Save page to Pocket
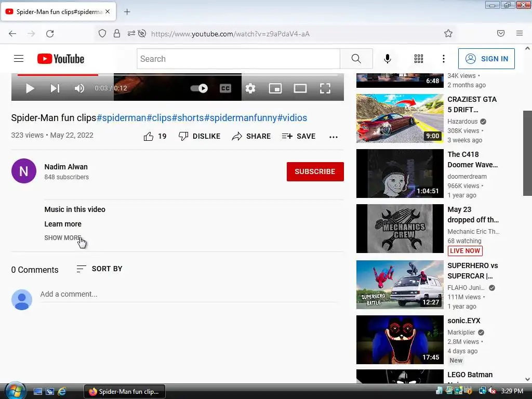The width and height of the screenshot is (532, 399). pos(501,33)
